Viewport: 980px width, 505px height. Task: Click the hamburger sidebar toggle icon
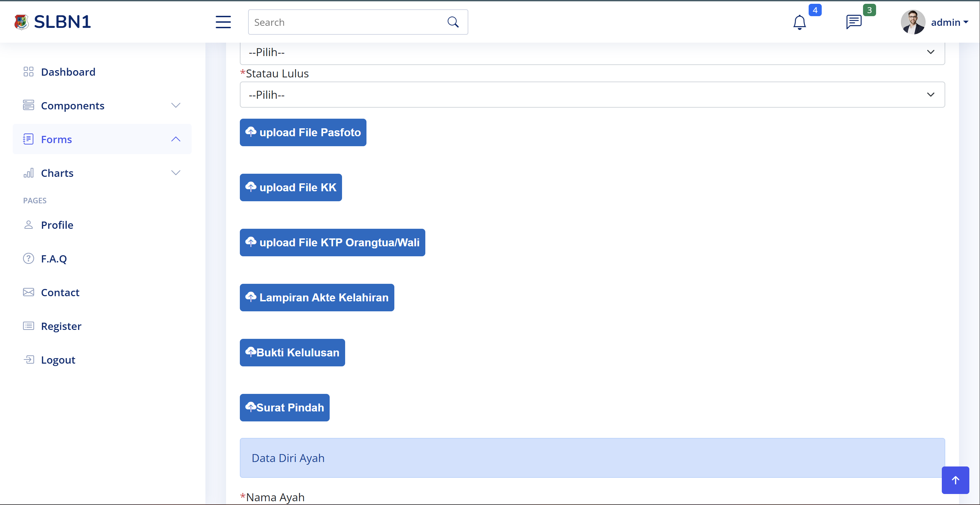(x=223, y=22)
